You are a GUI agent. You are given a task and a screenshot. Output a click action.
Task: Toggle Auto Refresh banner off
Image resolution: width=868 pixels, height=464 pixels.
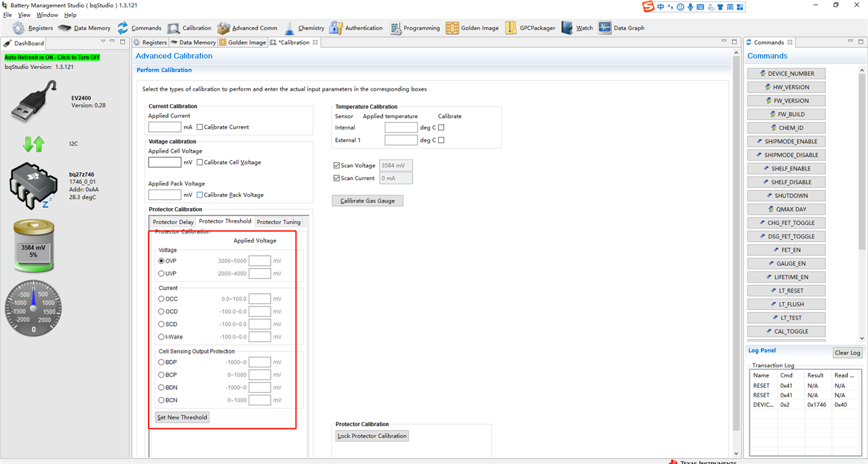click(x=52, y=57)
